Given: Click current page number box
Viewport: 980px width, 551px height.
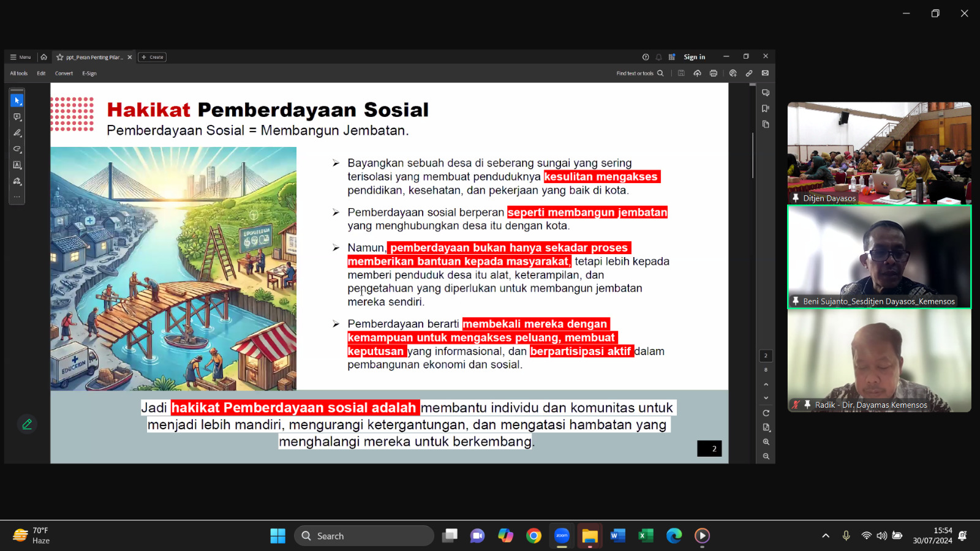Looking at the screenshot, I should [x=766, y=356].
